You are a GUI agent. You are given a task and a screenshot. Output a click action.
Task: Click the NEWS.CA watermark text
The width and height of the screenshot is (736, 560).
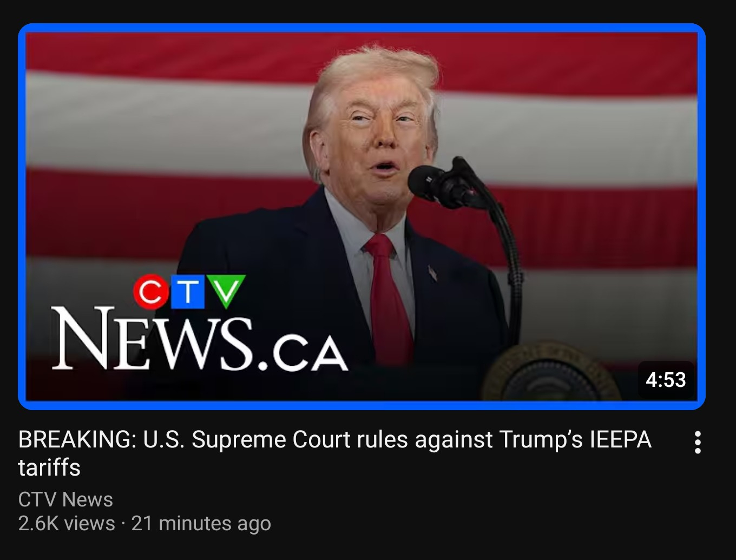[199, 338]
